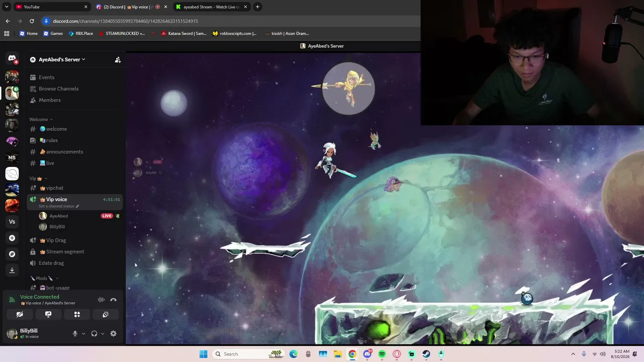Image resolution: width=644 pixels, height=362 pixels.
Task: Launch Opera GX from the taskbar
Action: point(396,354)
